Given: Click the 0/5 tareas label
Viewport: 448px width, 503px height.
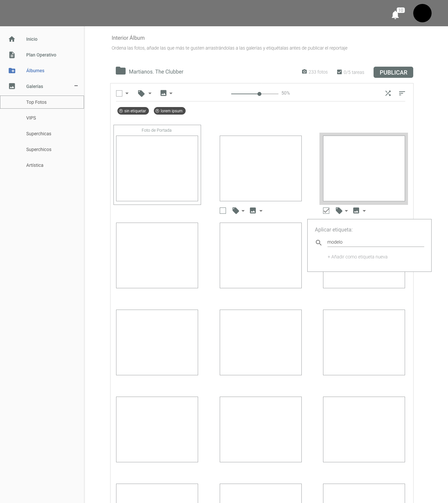Looking at the screenshot, I should click(354, 72).
